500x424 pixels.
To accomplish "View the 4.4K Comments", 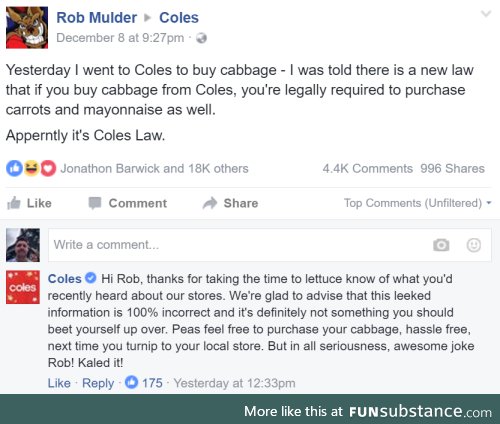I will 368,169.
